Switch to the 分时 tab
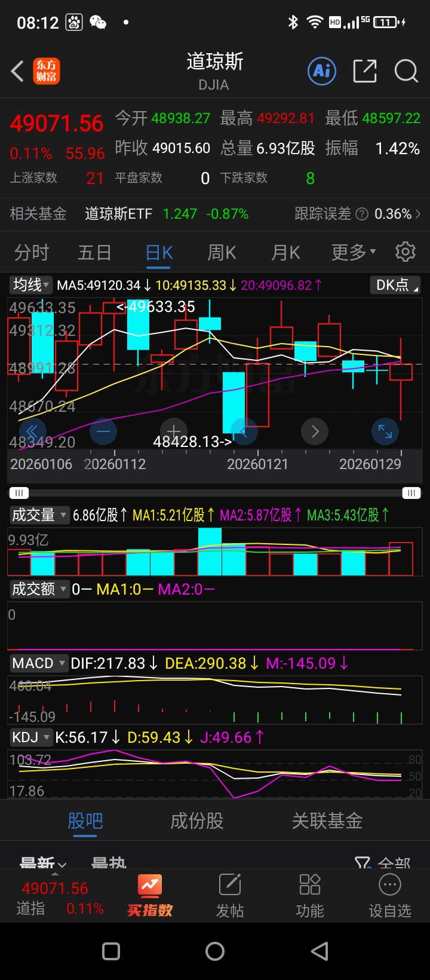 coord(32,252)
